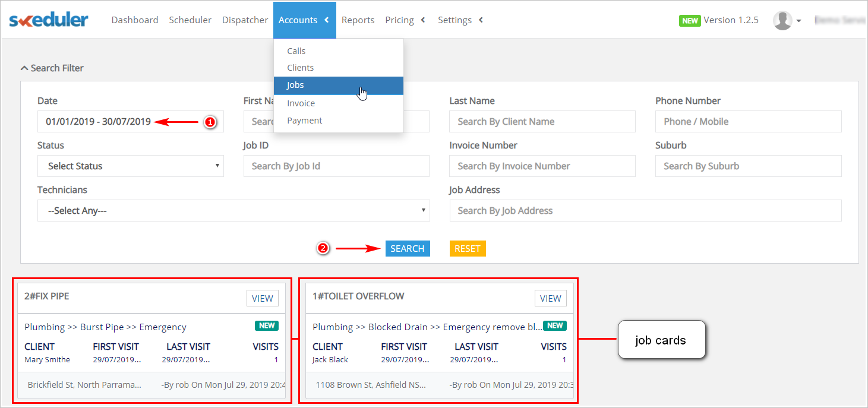Open the Technicians Select Any dropdown
Viewport: 868px width, 408px height.
(233, 210)
